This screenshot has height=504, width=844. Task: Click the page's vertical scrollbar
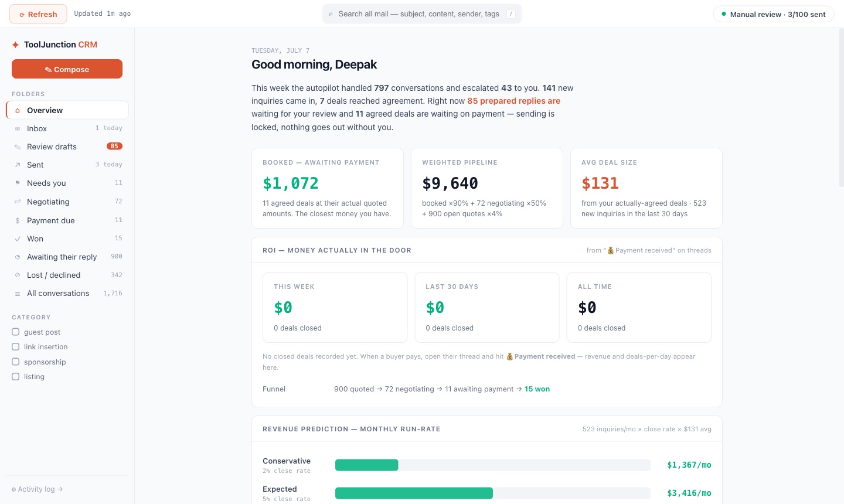(x=841, y=108)
